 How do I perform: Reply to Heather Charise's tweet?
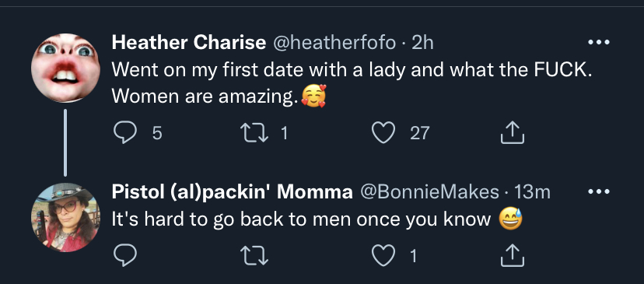point(125,133)
